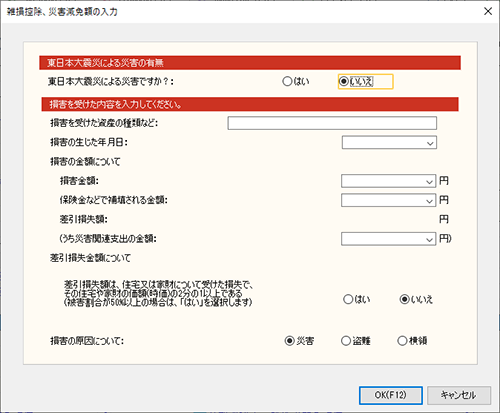This screenshot has height=413, width=500.
Task: Close the 雑損控除 dialog with X
Action: point(488,11)
